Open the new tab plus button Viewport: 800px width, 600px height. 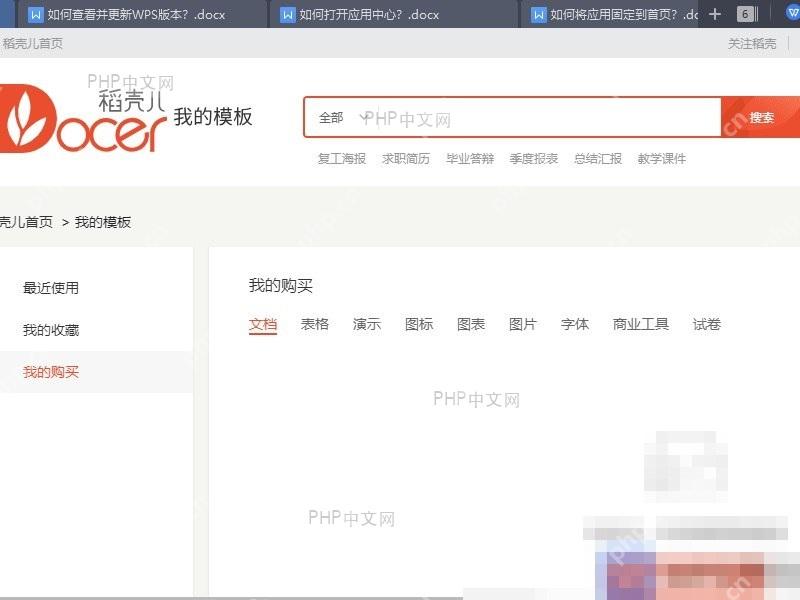tap(715, 14)
